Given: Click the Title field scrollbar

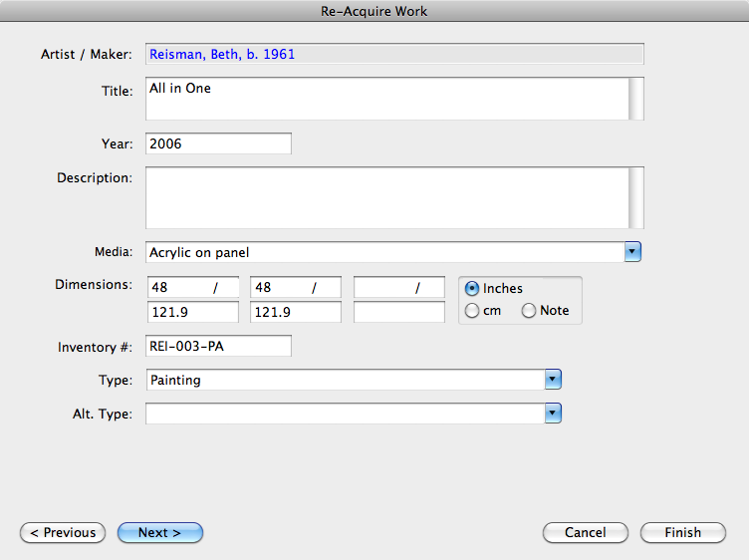Looking at the screenshot, I should click(636, 99).
